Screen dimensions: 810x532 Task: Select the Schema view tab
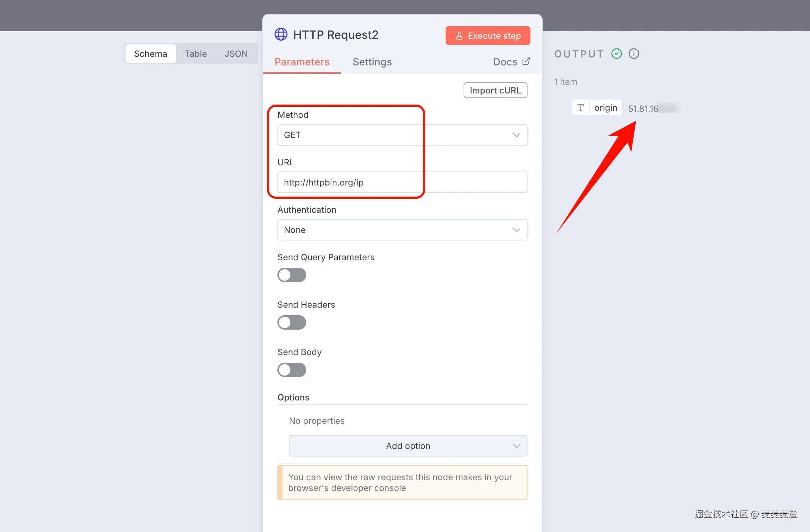click(x=150, y=54)
